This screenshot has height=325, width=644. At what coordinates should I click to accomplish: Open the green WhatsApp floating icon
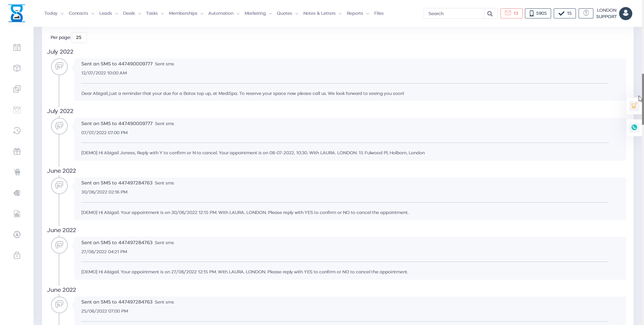pos(634,127)
